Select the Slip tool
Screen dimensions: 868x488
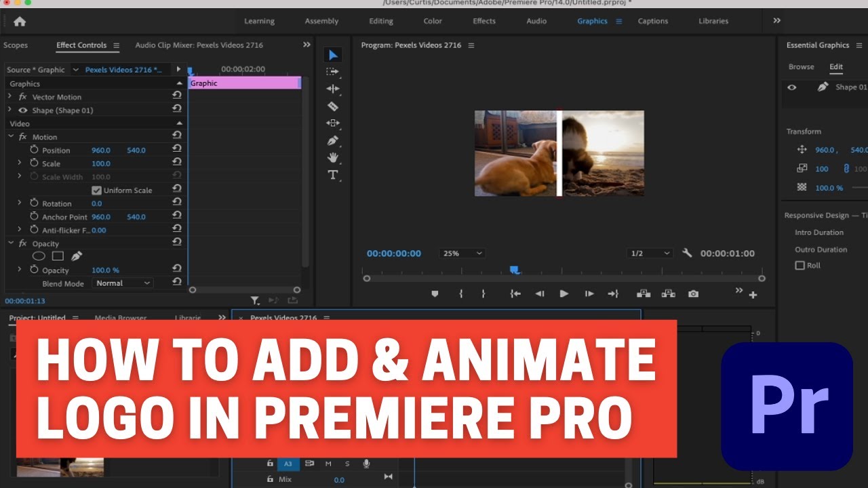coord(332,123)
